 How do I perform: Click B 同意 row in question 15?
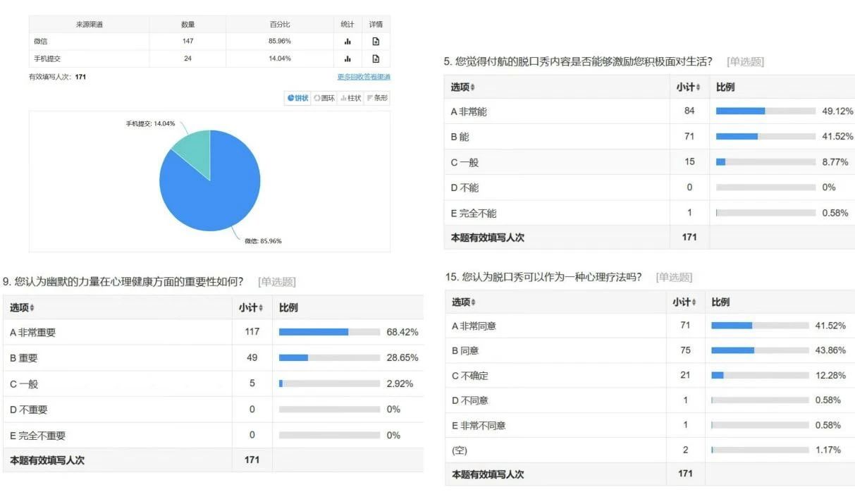[x=649, y=350]
